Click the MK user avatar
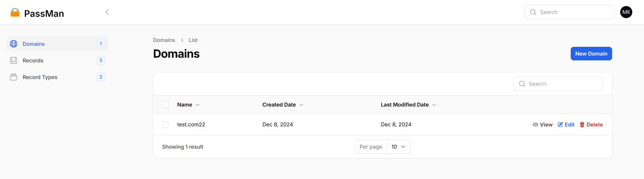Screen dimensions: 644x179 (x=626, y=12)
